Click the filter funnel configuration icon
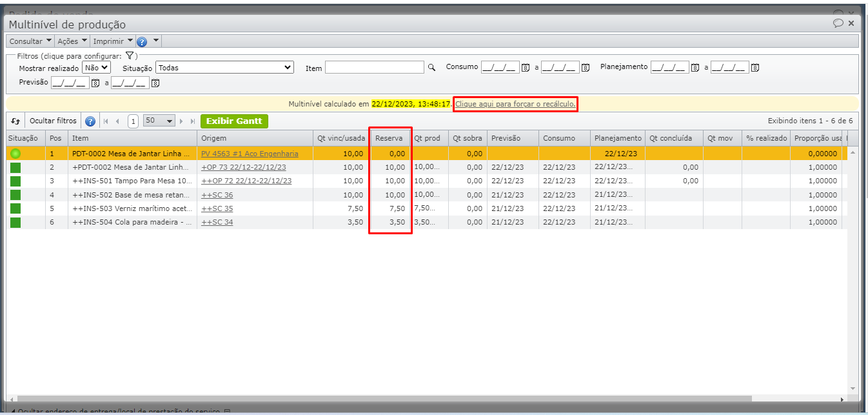 pos(129,56)
